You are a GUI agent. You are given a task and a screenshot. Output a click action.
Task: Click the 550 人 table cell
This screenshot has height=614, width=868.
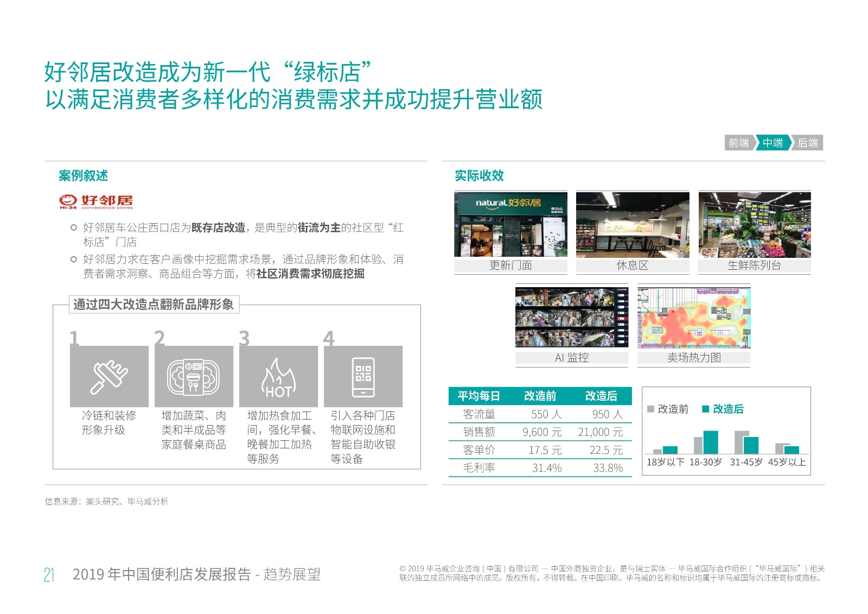pyautogui.click(x=546, y=414)
